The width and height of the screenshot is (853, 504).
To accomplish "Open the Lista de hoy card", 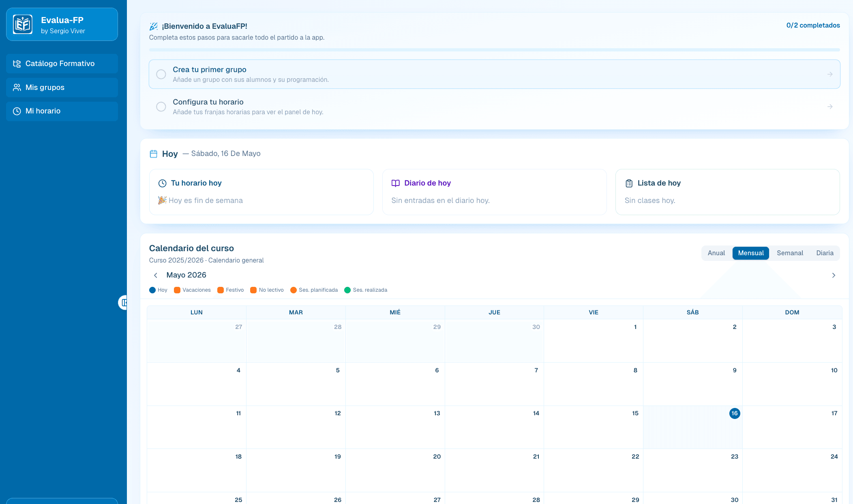I will [727, 192].
